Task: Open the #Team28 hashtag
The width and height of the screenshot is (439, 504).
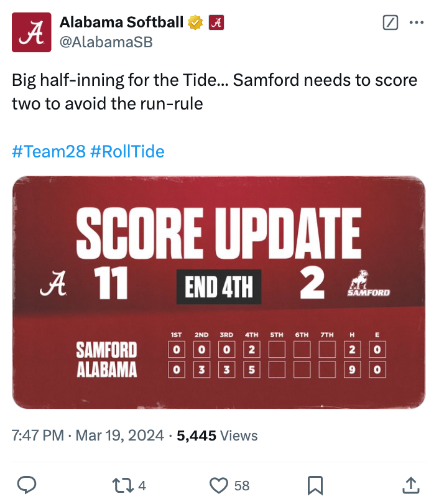Action: [49, 151]
